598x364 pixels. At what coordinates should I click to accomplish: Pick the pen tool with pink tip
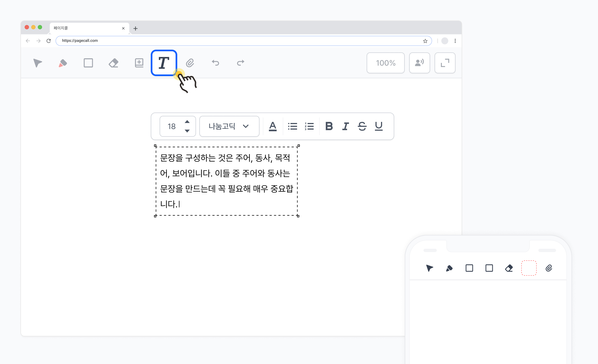click(x=63, y=63)
